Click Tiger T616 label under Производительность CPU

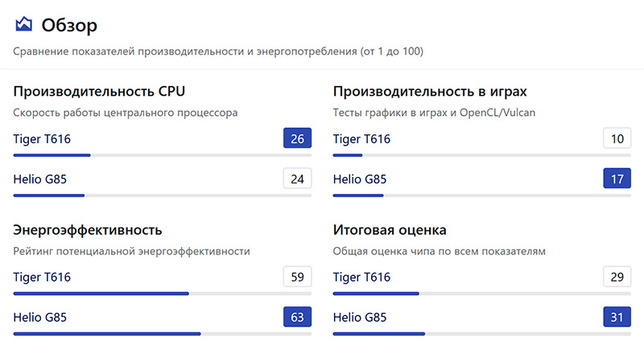42,139
